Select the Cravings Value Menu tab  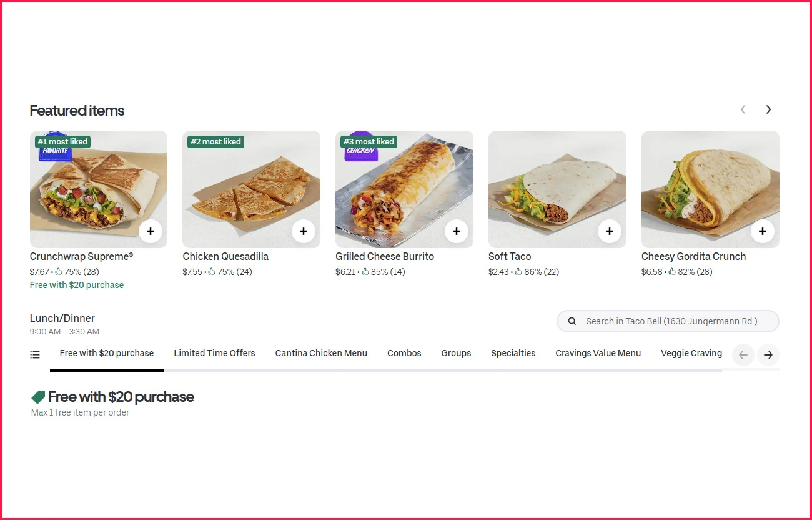(x=598, y=353)
